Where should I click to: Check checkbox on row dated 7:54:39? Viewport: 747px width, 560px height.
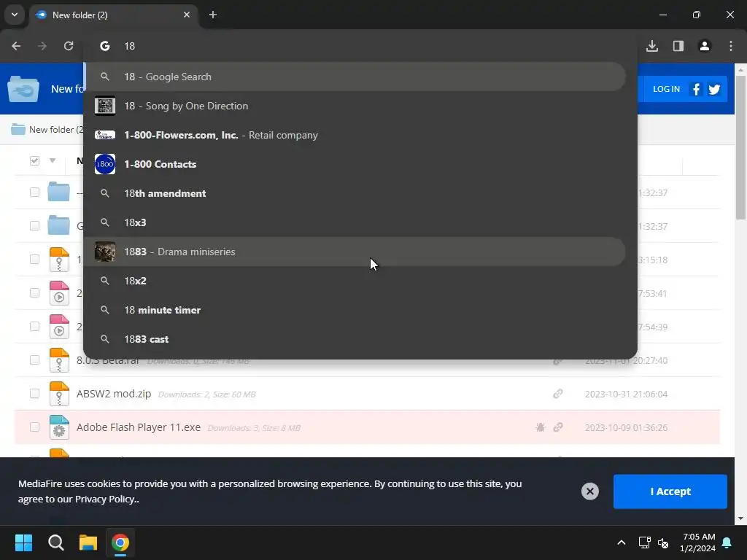[34, 326]
